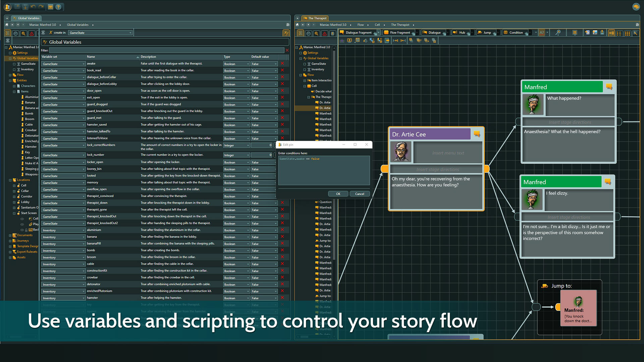This screenshot has height=362, width=644.
Task: Open the GameState dropdown next to create in
Action: (130, 33)
